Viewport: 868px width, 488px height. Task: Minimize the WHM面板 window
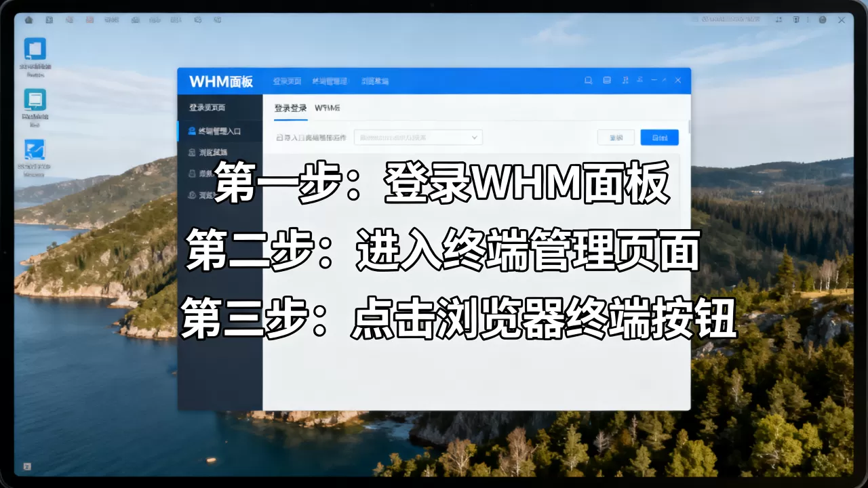pyautogui.click(x=654, y=81)
